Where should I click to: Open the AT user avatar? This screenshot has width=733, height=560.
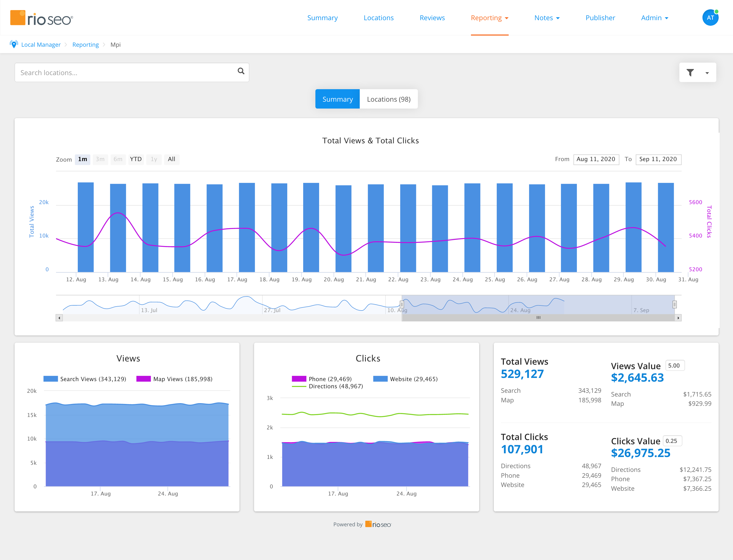(710, 17)
